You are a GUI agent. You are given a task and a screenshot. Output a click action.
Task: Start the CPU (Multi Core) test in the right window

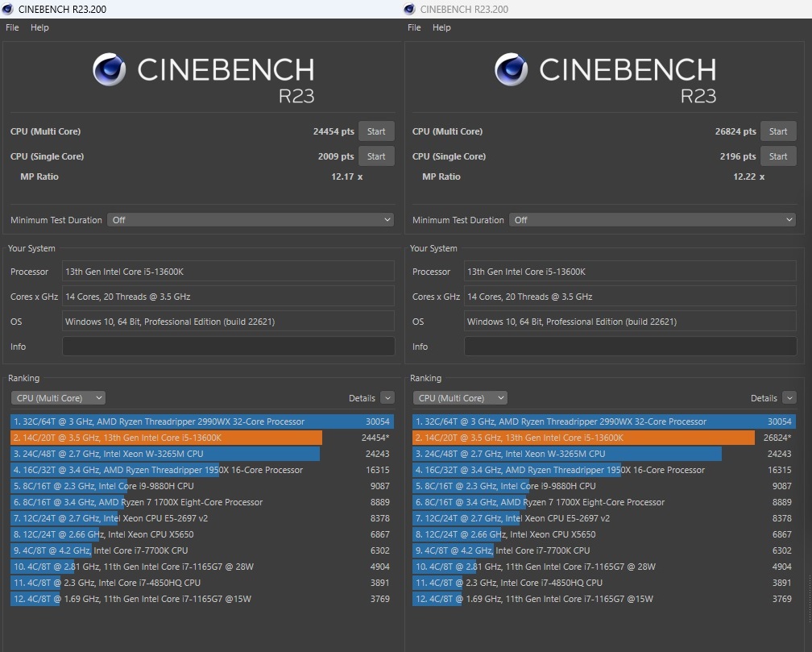(x=778, y=131)
